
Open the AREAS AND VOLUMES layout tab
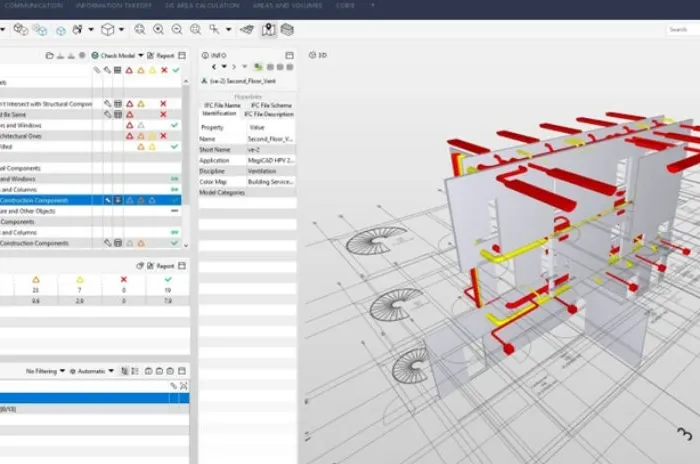coord(288,5)
